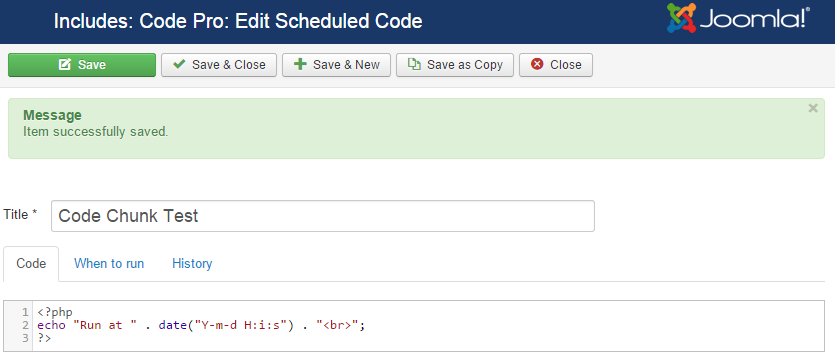This screenshot has width=835, height=361.
Task: Dismiss the success message with the X
Action: pyautogui.click(x=813, y=109)
